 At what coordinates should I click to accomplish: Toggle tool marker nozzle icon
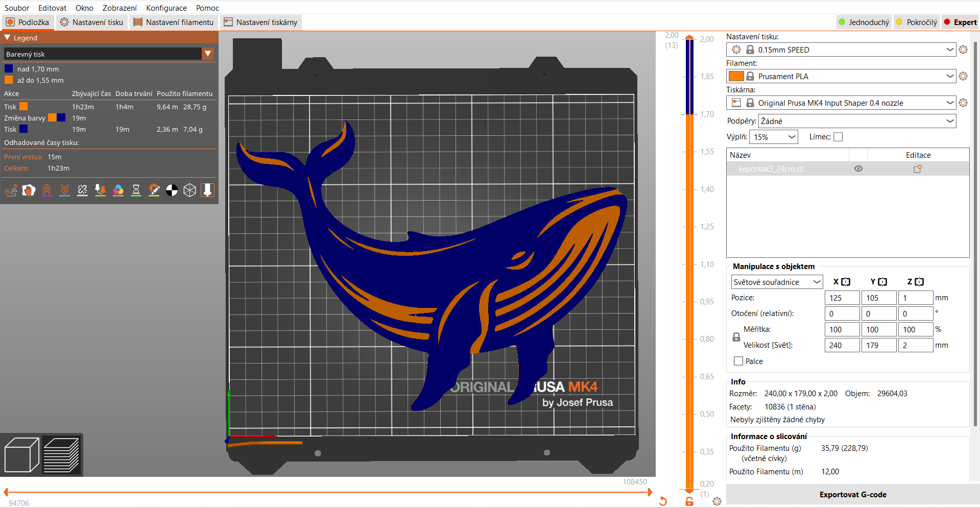click(207, 190)
